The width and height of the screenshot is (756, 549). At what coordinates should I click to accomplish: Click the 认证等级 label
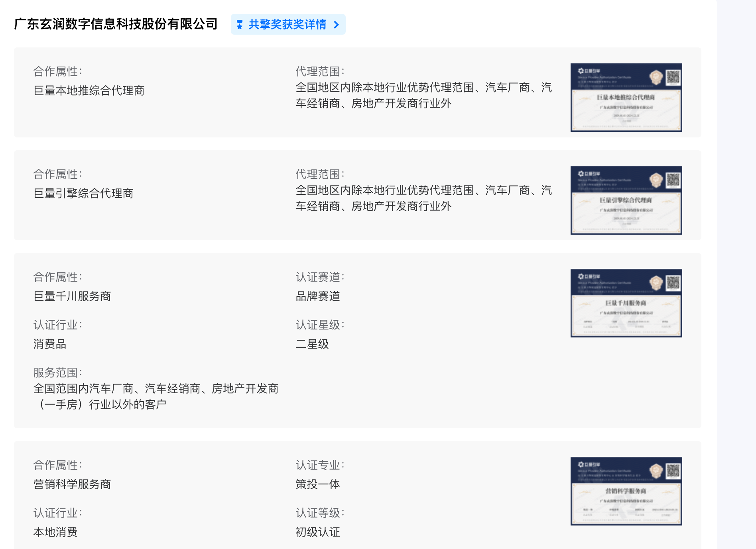[320, 513]
